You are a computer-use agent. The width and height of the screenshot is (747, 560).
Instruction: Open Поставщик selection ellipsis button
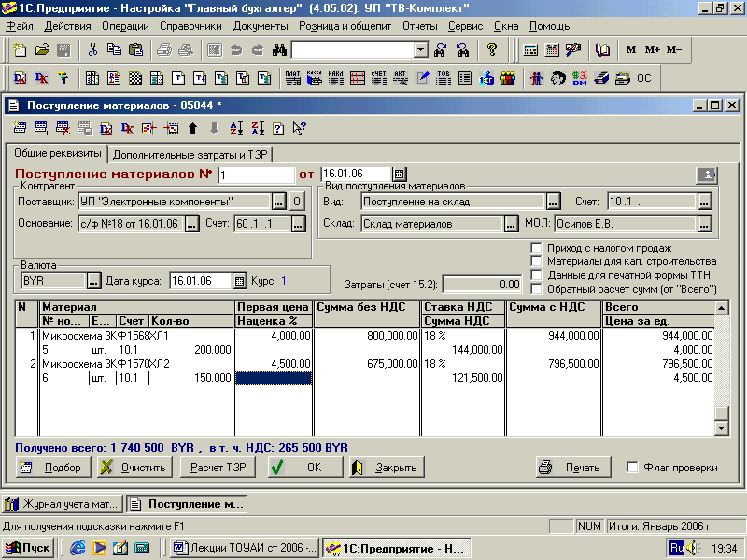pyautogui.click(x=279, y=202)
